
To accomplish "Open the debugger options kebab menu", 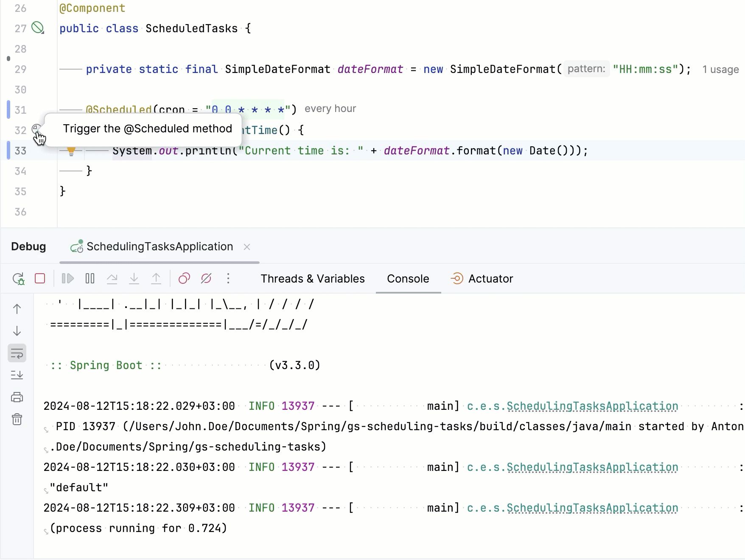I will [228, 279].
